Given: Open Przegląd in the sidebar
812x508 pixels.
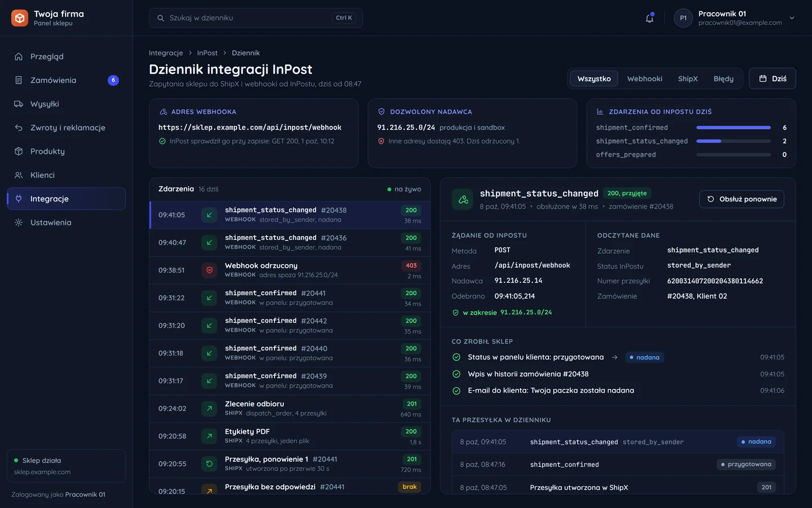Looking at the screenshot, I should pos(66,56).
